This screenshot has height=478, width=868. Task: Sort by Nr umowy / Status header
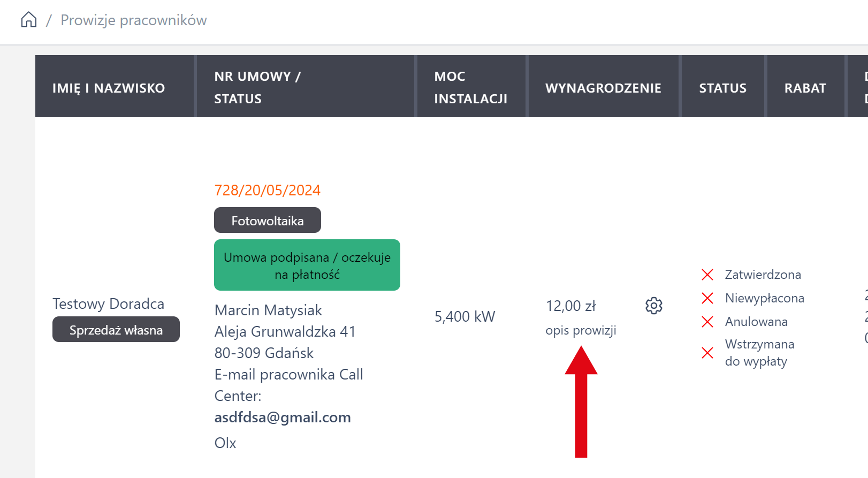257,87
